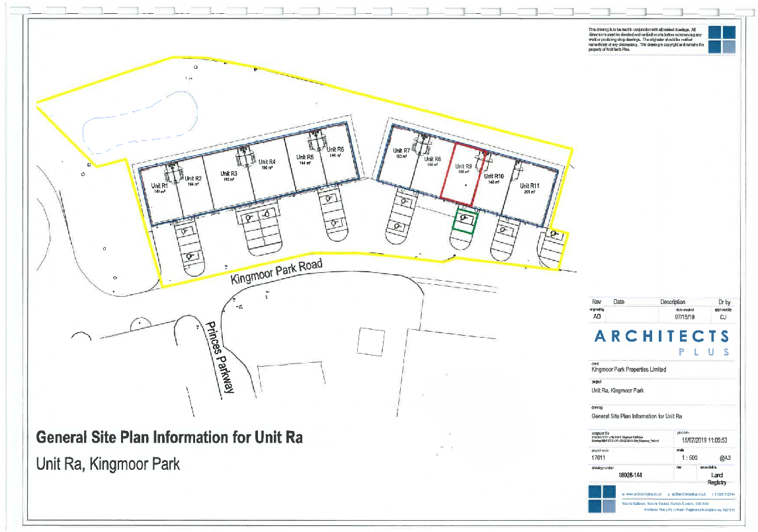Select the green-outlined parking bay below Unit R9
Viewport: 758px width, 532px height.
[x=465, y=221]
